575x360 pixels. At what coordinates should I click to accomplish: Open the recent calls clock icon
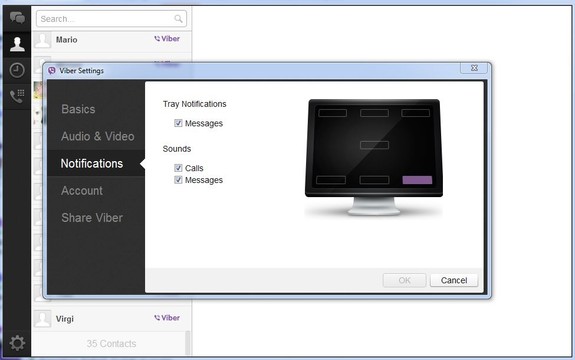pyautogui.click(x=17, y=70)
